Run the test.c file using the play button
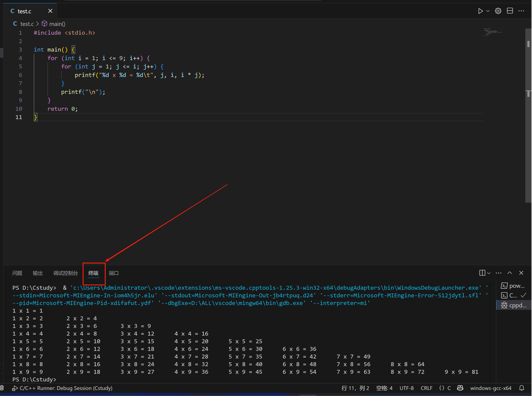This screenshot has width=532, height=396. pos(481,11)
